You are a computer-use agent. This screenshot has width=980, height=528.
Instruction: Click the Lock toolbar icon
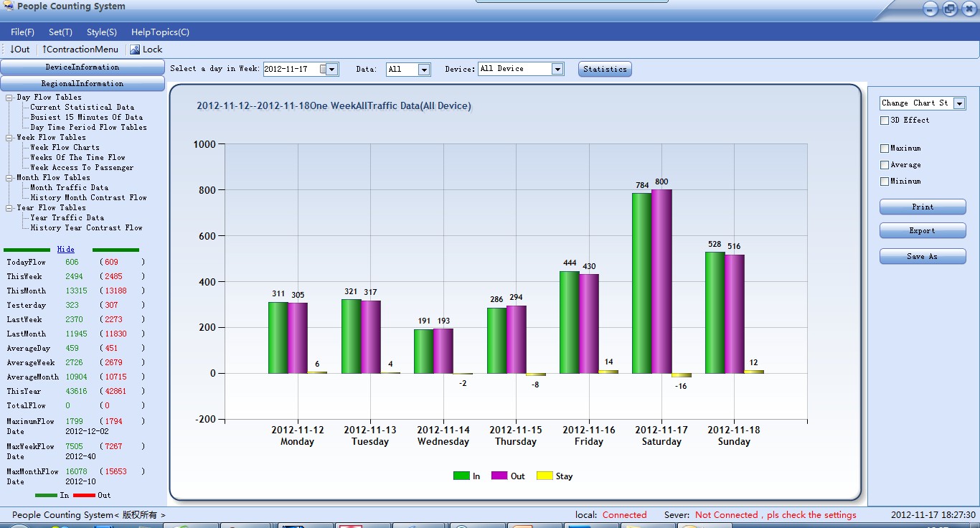point(134,49)
